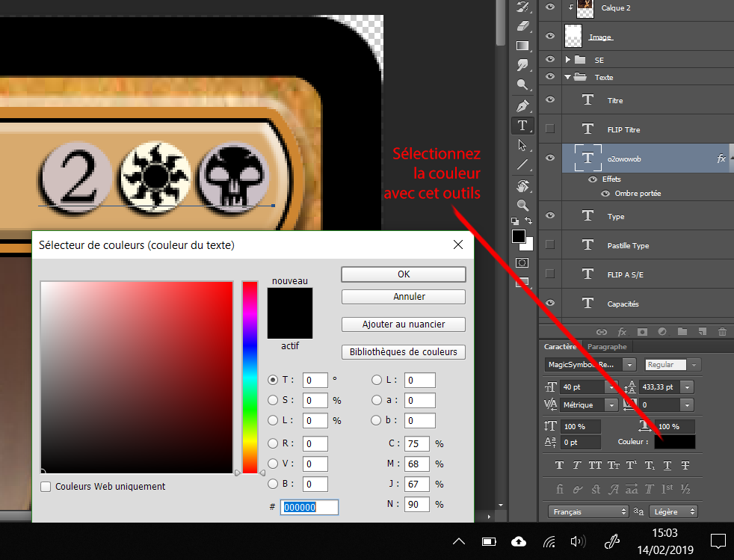
Task: Open the MagicSymbols font family dropdown
Action: pos(629,365)
